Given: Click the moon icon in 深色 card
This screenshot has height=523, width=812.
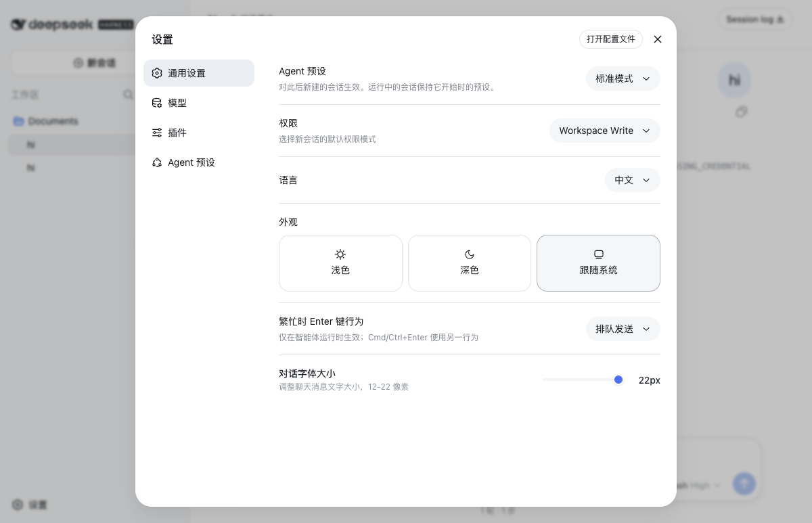Looking at the screenshot, I should pyautogui.click(x=470, y=254).
